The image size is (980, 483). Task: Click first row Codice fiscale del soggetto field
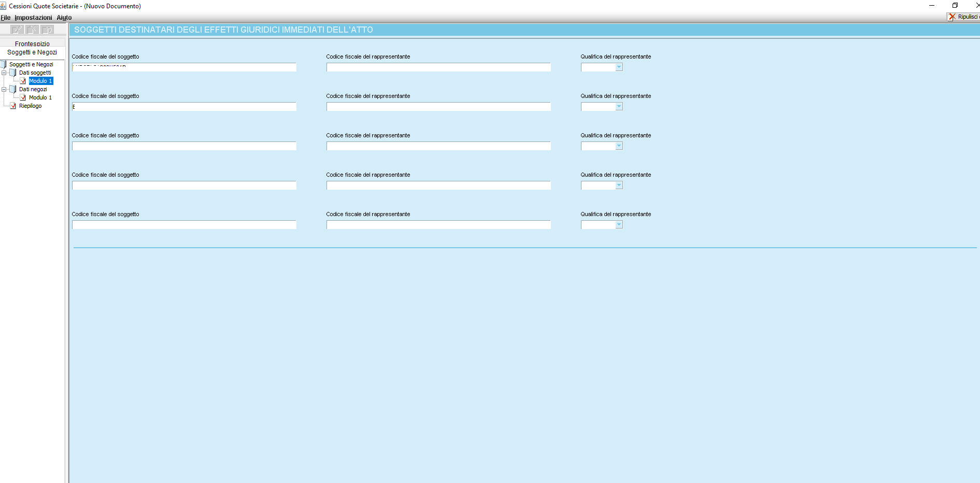pyautogui.click(x=184, y=67)
